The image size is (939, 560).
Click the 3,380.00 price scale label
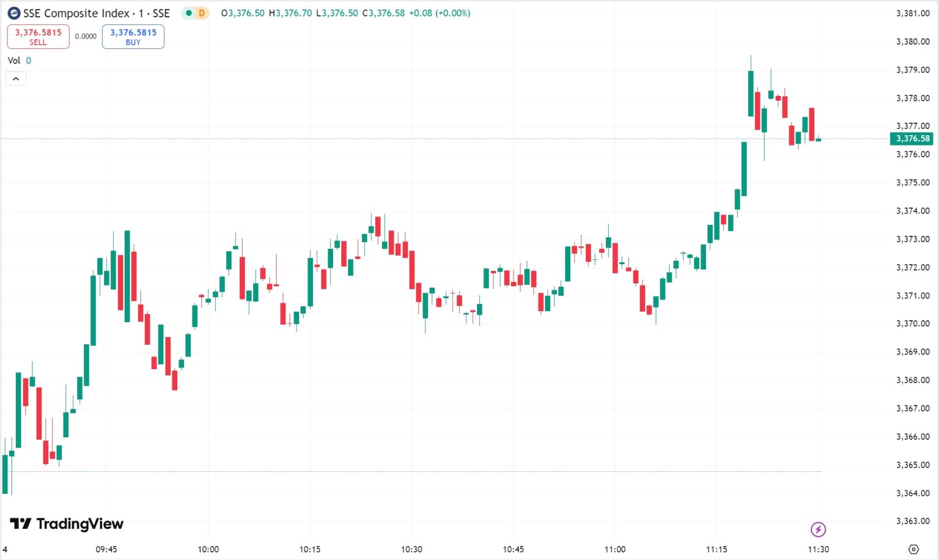tap(913, 42)
